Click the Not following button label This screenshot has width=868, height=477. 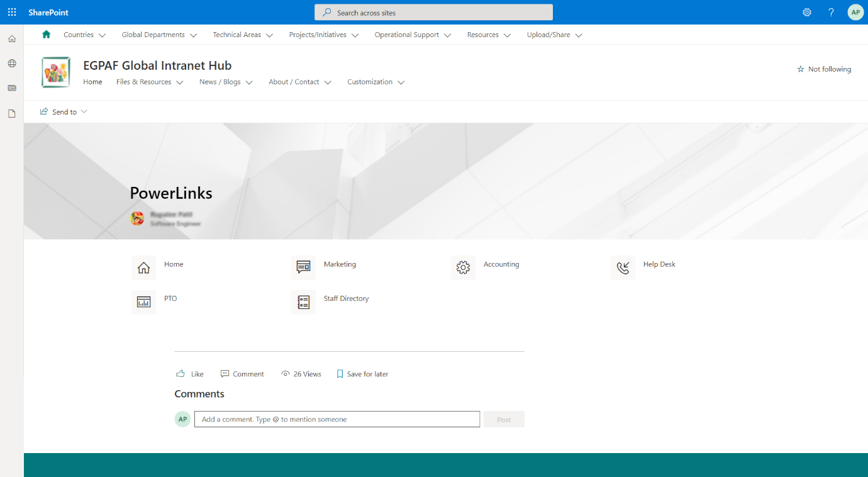click(830, 69)
